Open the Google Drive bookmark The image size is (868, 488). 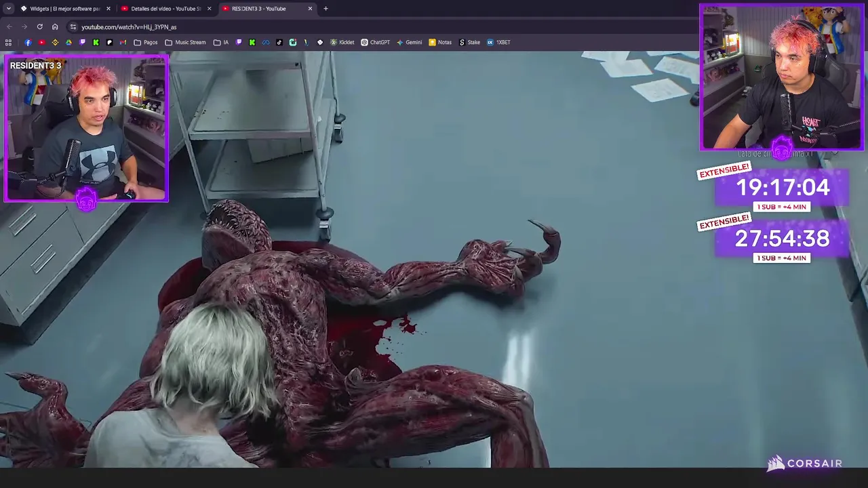tap(68, 42)
